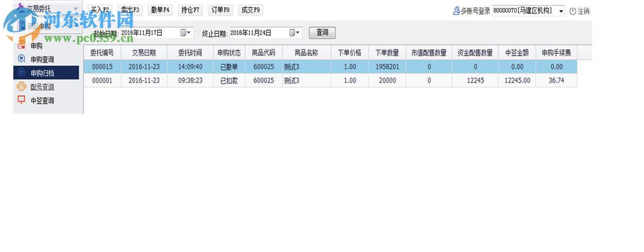Click the 已扣款 status cell
The image size is (644, 252).
coord(229,80)
